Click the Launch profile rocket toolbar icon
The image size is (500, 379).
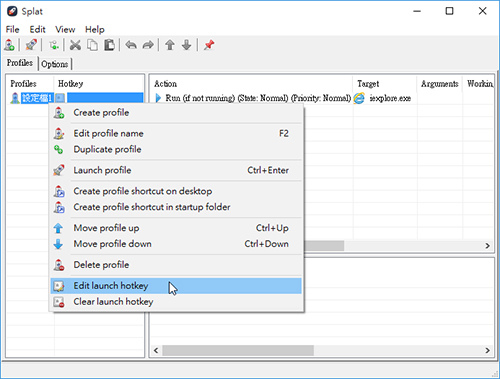(31, 45)
